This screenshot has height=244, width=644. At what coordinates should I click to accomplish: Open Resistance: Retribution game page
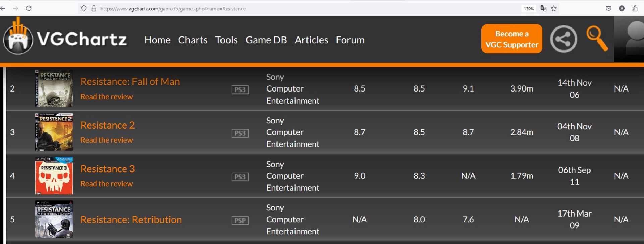coord(131,220)
